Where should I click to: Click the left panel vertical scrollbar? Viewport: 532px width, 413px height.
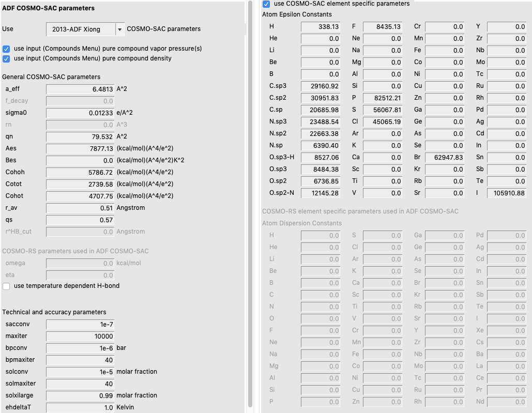point(250,204)
